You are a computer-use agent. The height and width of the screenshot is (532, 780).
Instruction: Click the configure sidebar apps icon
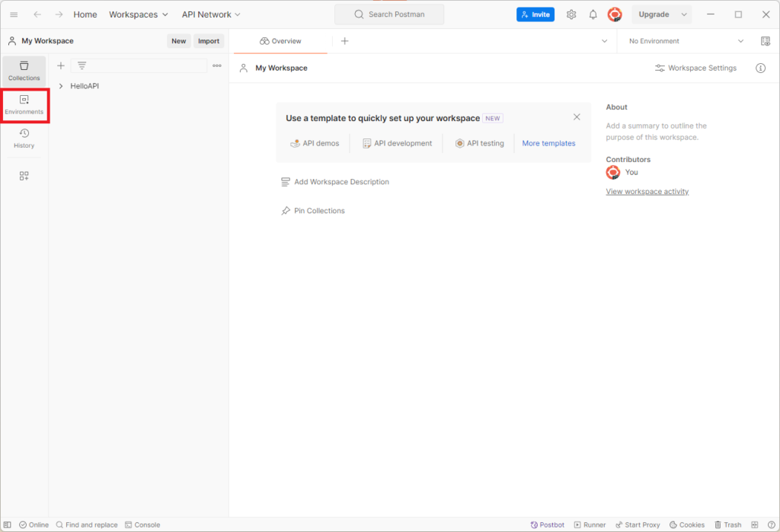24,176
